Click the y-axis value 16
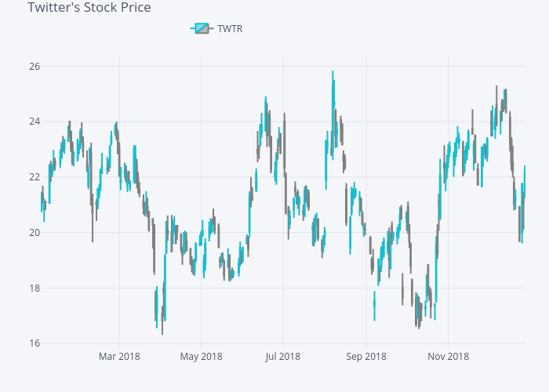The image size is (549, 392). coord(35,343)
